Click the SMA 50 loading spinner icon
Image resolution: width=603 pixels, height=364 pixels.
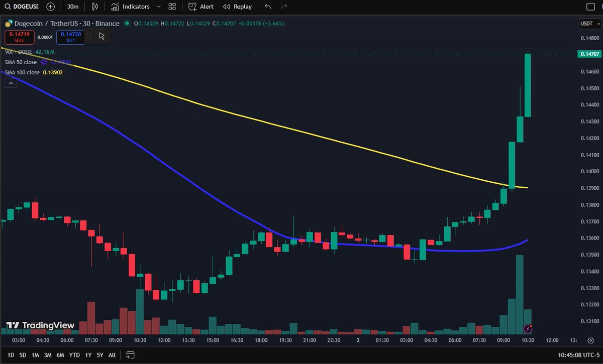tap(43, 62)
